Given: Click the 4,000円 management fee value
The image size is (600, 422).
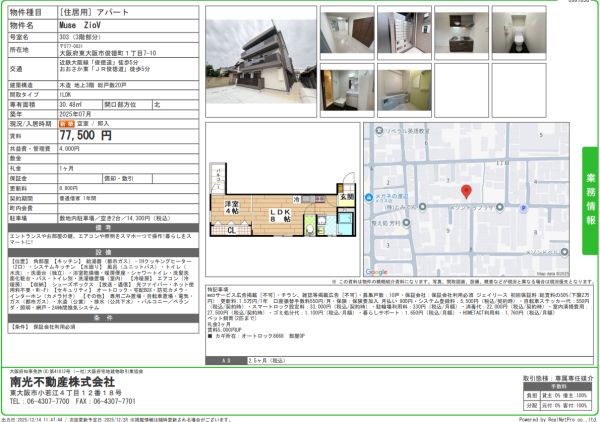Looking at the screenshot, I should click(x=69, y=148).
